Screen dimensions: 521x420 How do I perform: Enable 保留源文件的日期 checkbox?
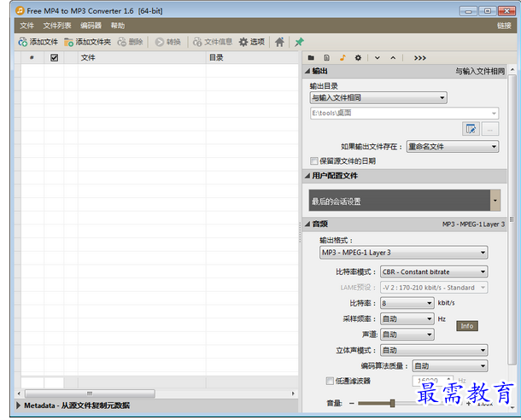[x=313, y=161]
